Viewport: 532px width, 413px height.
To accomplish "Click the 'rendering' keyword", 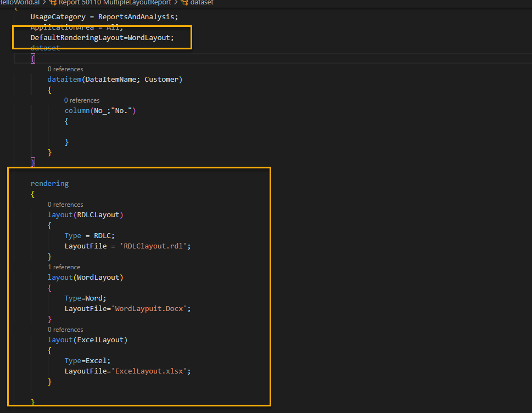I will tap(49, 184).
